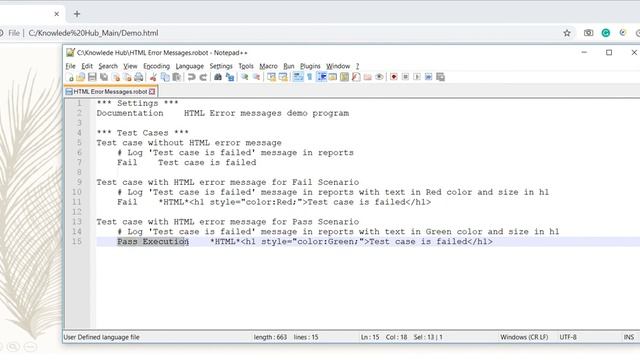Open the Edit menu

87,66
